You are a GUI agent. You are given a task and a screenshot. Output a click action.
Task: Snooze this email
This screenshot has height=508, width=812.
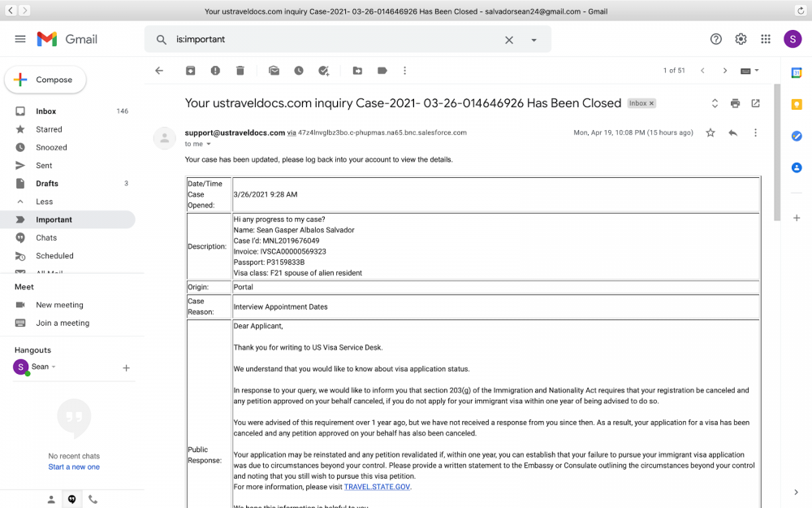click(299, 71)
